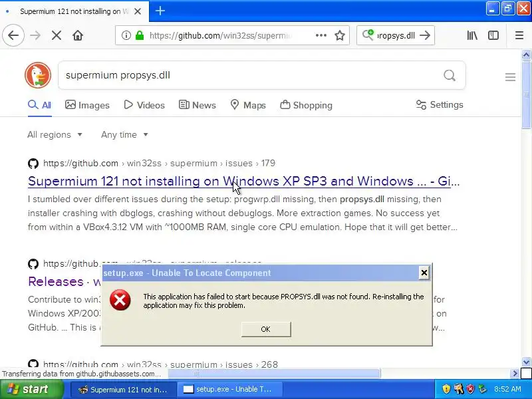The image size is (532, 399).
Task: Open the Library bookshelf icon
Action: tap(472, 35)
